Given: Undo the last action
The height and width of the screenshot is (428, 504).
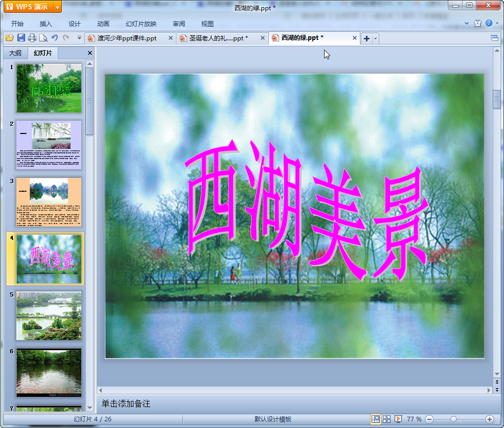Looking at the screenshot, I should (x=55, y=38).
